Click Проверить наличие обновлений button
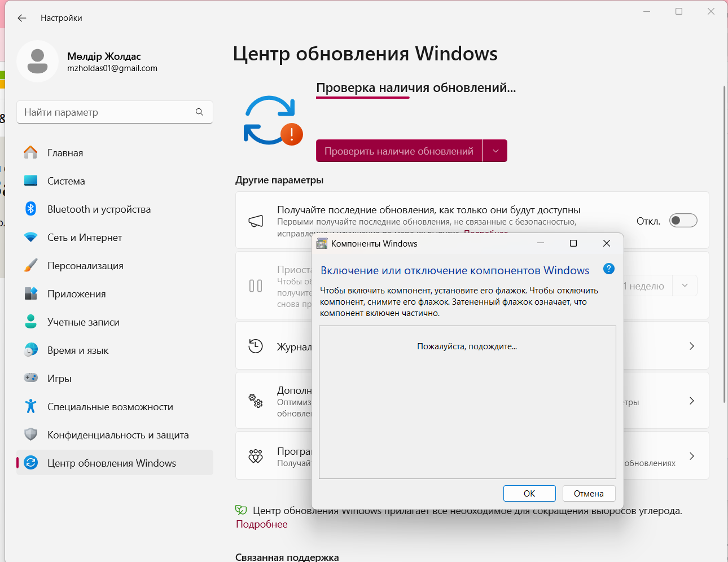Image resolution: width=728 pixels, height=562 pixels. coord(399,151)
